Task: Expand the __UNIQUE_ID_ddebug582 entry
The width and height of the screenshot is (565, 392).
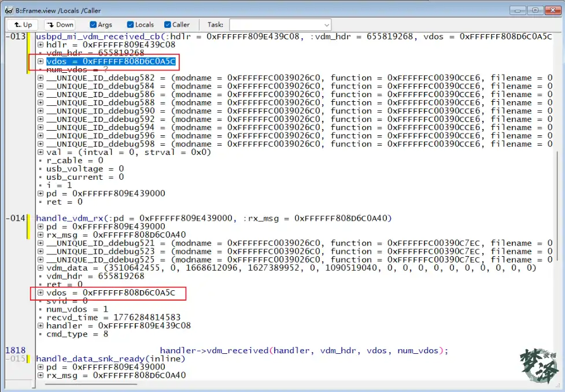Action: 40,77
